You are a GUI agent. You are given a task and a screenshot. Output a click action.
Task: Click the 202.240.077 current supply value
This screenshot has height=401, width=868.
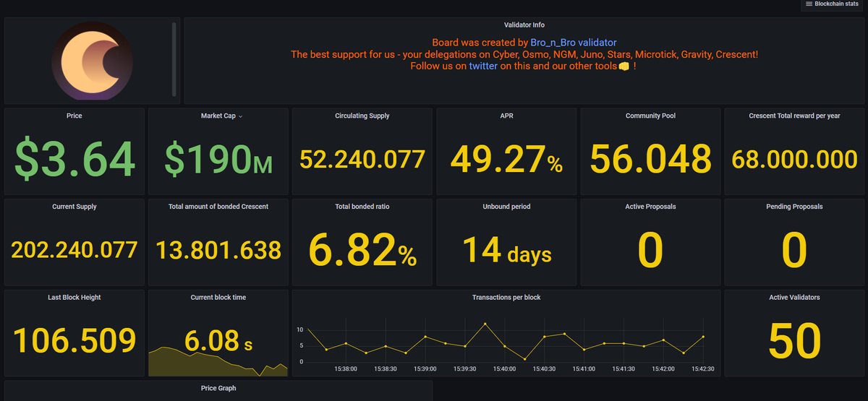point(74,250)
